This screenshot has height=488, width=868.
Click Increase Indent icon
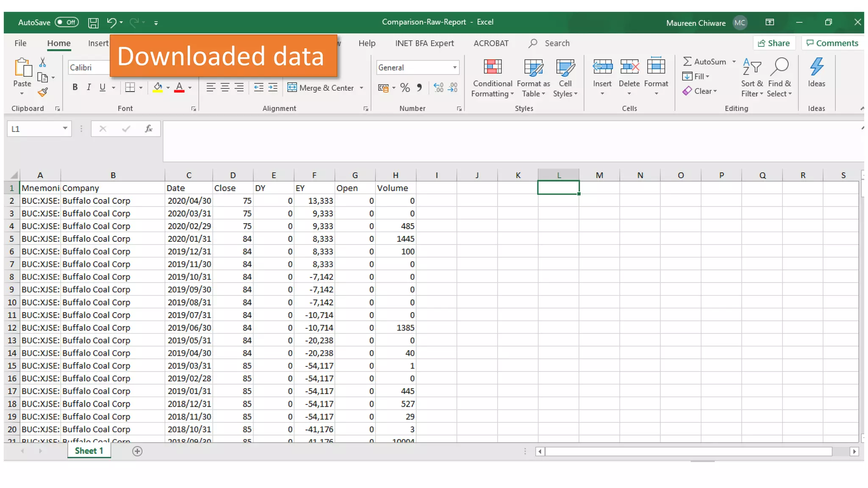(273, 87)
